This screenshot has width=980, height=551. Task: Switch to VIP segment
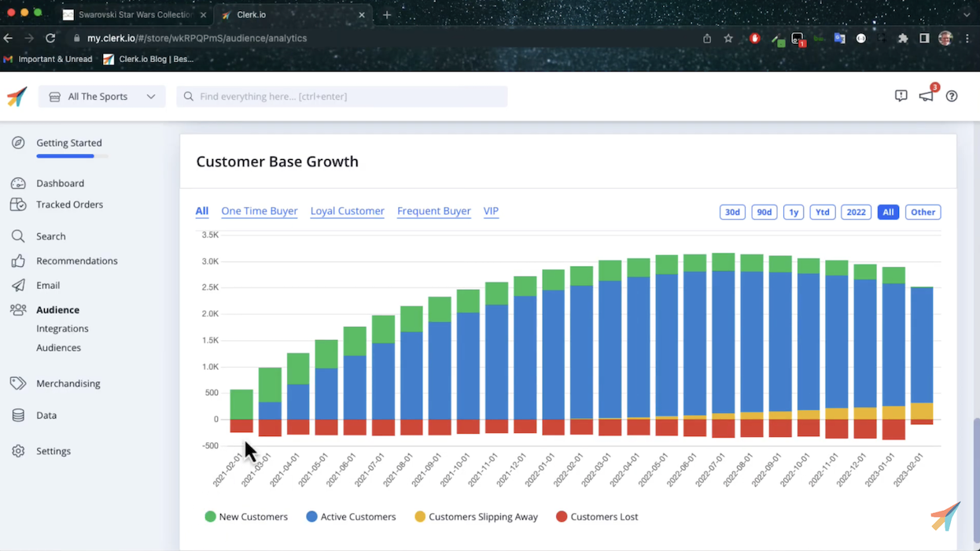pyautogui.click(x=491, y=211)
